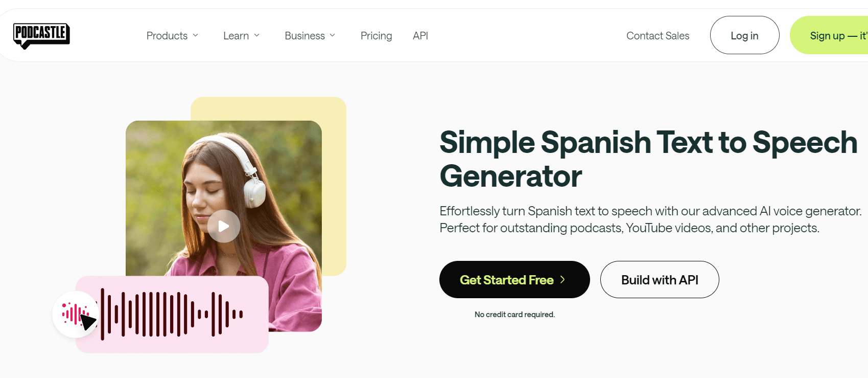Click the Log in button
The image size is (868, 378).
pos(744,35)
